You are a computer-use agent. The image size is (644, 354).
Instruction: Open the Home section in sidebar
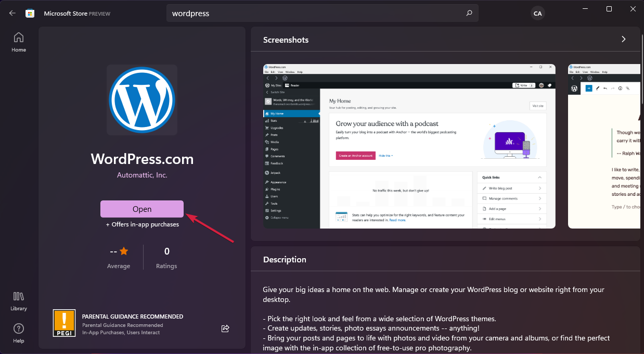point(19,42)
